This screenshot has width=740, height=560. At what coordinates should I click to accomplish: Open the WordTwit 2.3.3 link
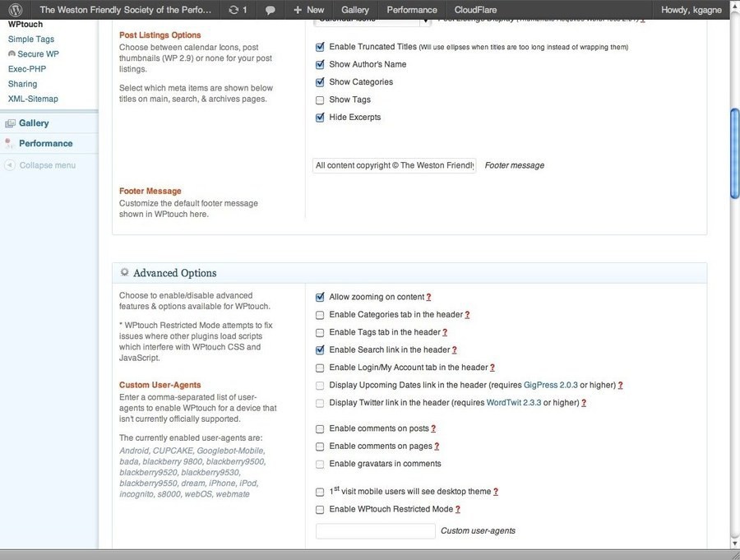point(514,403)
